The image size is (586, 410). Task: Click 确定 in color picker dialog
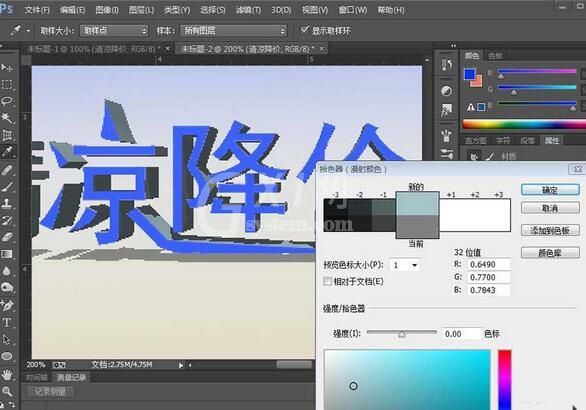(550, 190)
